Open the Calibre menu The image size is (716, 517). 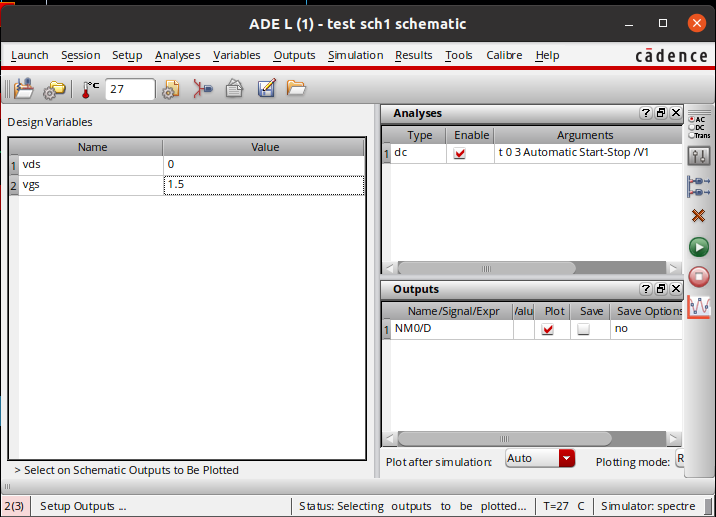pyautogui.click(x=504, y=55)
